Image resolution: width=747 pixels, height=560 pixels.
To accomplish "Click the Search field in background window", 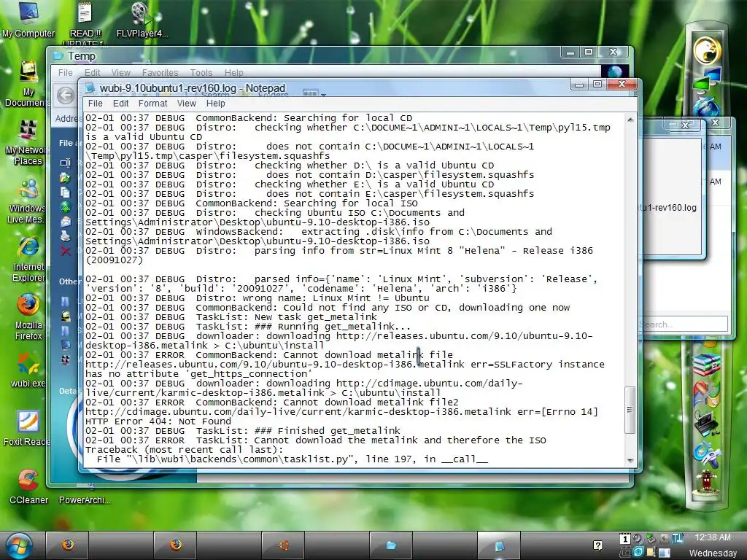I will [684, 324].
